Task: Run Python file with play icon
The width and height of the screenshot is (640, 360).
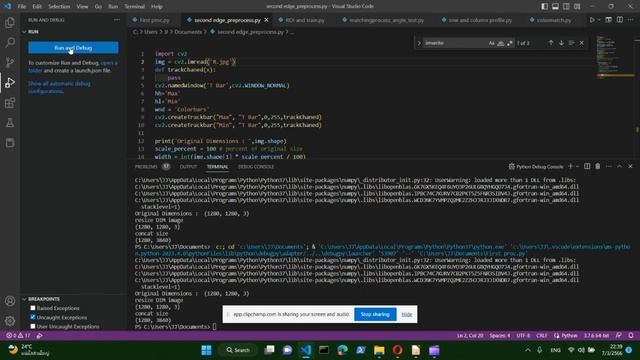Action: tap(591, 20)
